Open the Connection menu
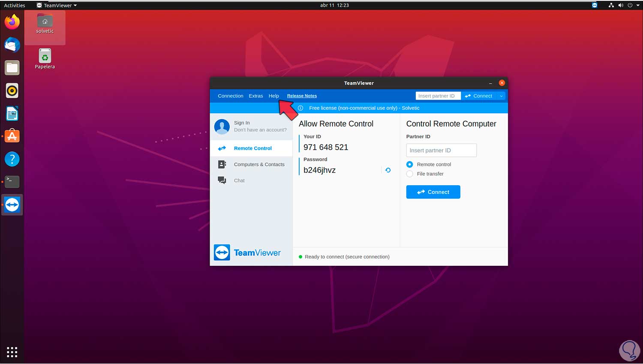Screen dimensions: 643x364 pyautogui.click(x=231, y=96)
